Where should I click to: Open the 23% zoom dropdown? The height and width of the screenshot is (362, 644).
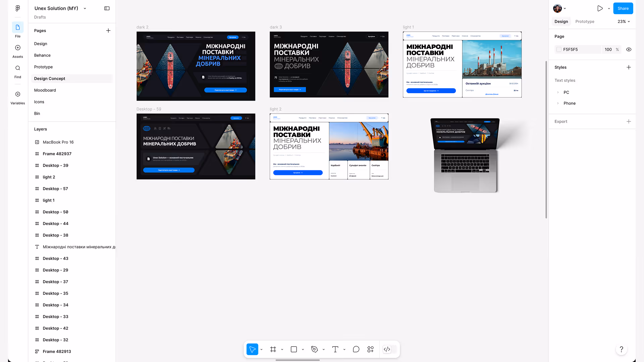click(624, 21)
